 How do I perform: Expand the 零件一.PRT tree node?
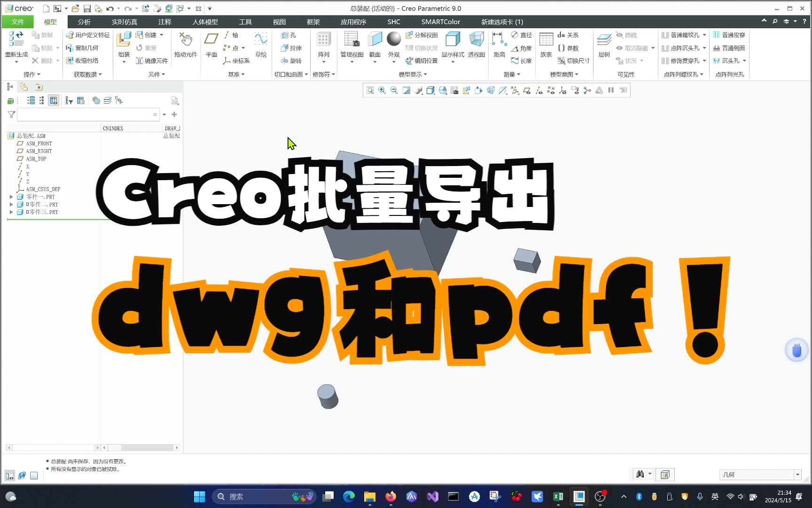click(11, 197)
